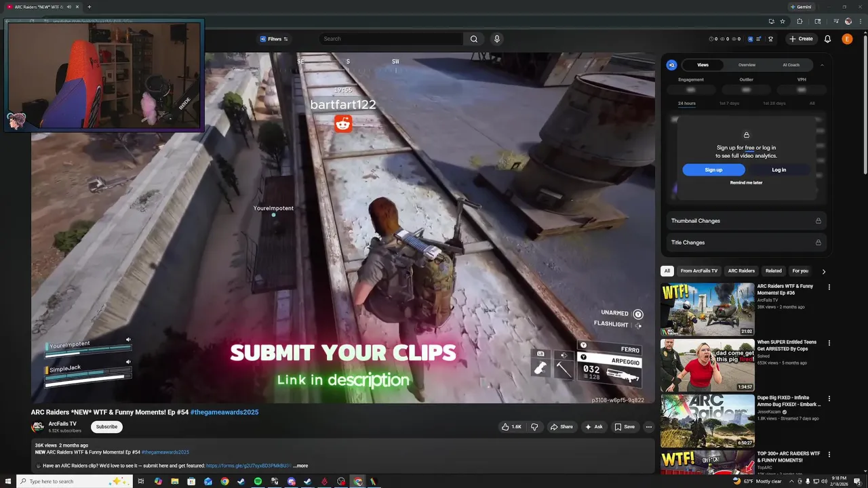Open options for ARC Raiders Ep #36 video
The width and height of the screenshot is (868, 488).
pos(829,287)
